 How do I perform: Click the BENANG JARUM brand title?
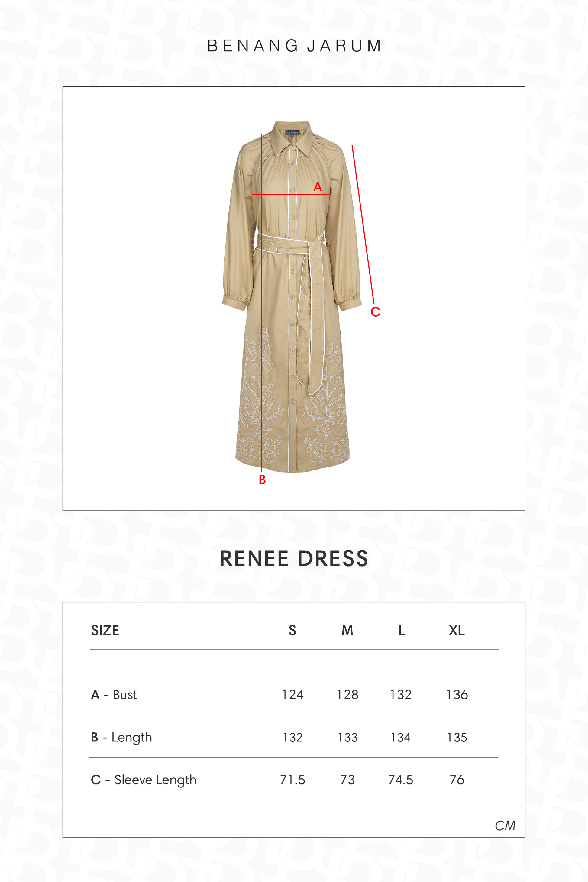point(294,46)
